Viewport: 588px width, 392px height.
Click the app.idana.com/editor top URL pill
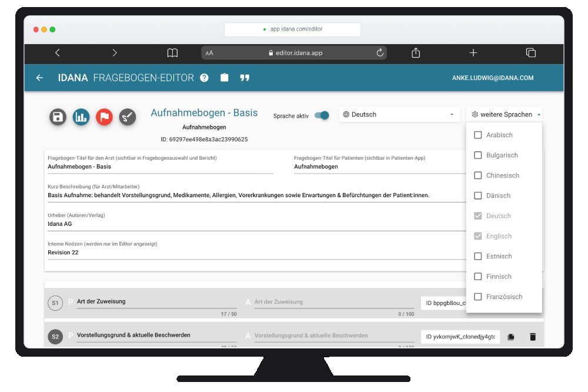coord(292,29)
